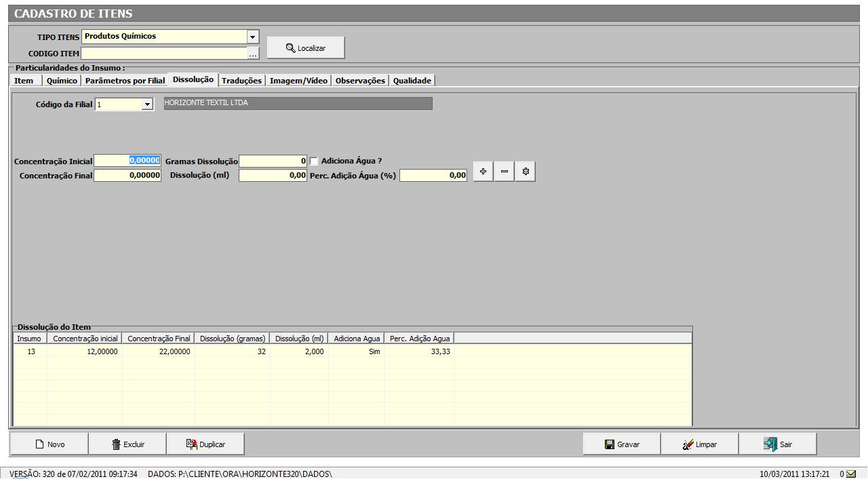Open the Código da Filial dropdown
Screen dimensions: 868x479
tap(147, 104)
